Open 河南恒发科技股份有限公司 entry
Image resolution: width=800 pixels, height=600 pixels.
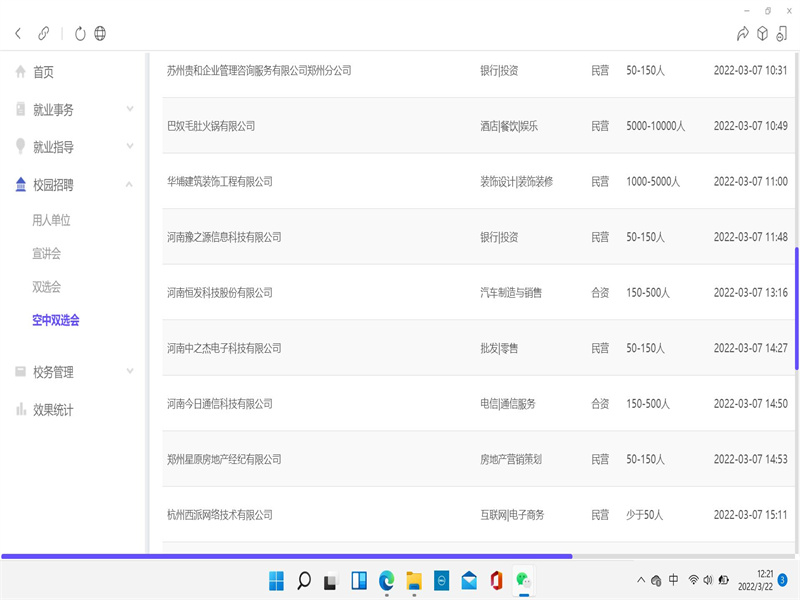click(x=220, y=293)
